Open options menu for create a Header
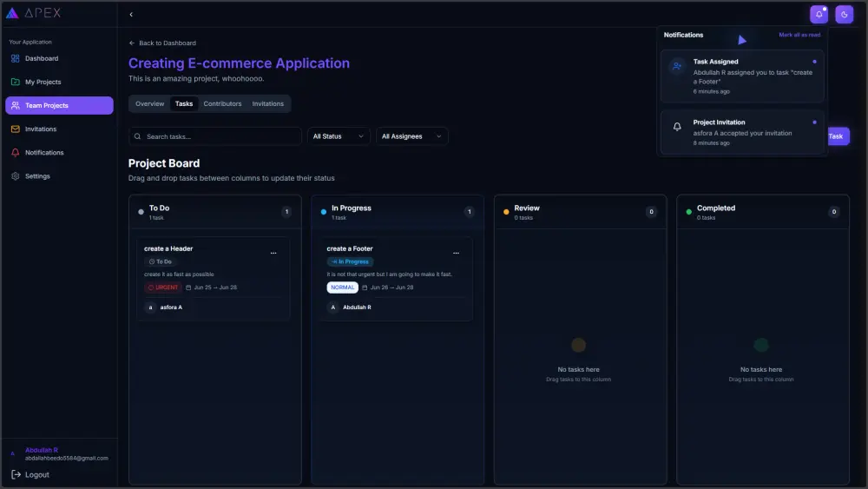Image resolution: width=868 pixels, height=489 pixels. pos(273,253)
